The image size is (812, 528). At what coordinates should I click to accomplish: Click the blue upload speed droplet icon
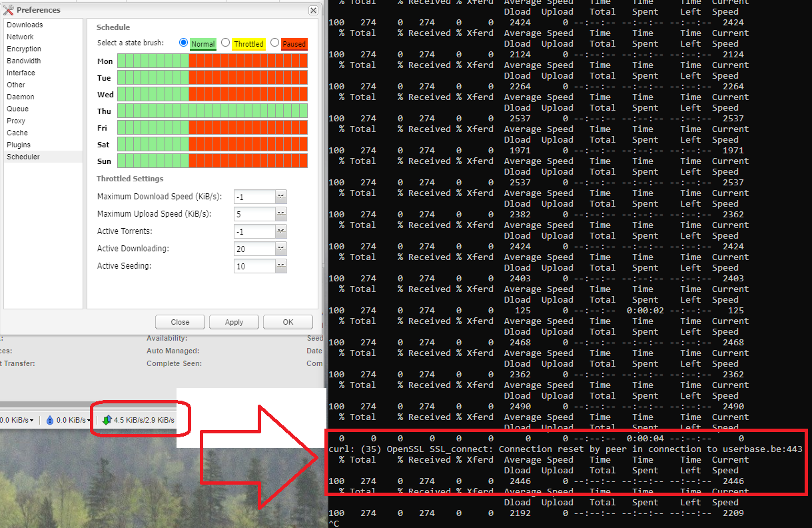pos(50,420)
